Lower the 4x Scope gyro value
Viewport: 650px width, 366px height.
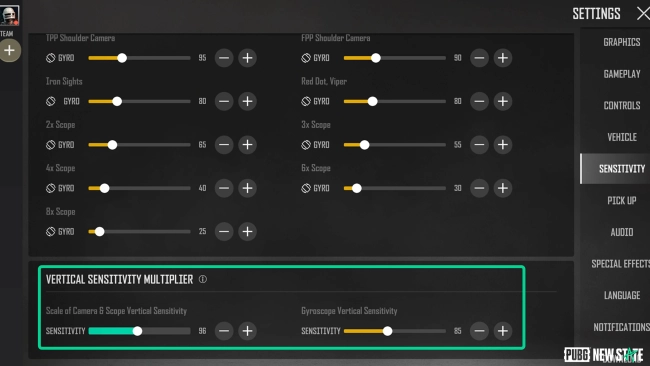224,188
